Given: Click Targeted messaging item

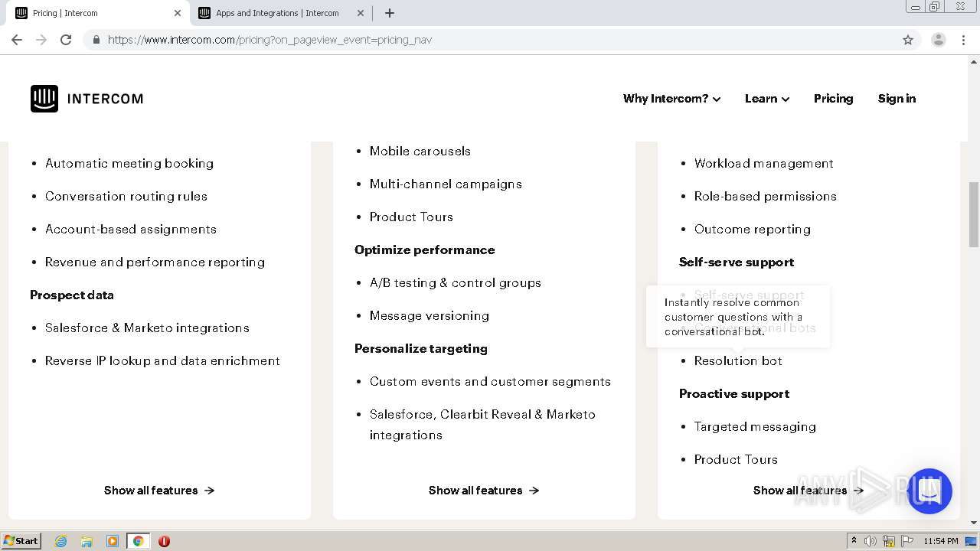Looking at the screenshot, I should [755, 426].
